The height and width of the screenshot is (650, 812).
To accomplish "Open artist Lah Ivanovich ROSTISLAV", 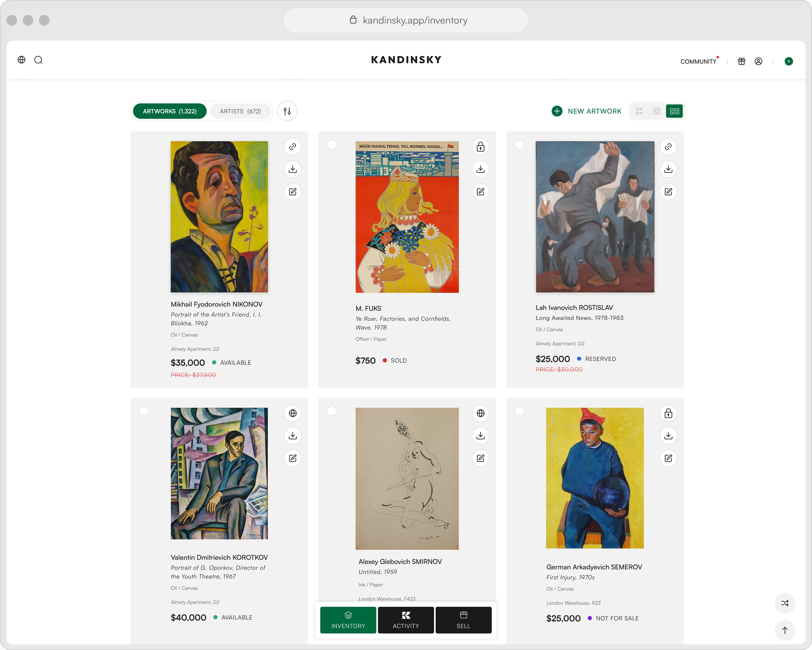I will [x=574, y=308].
